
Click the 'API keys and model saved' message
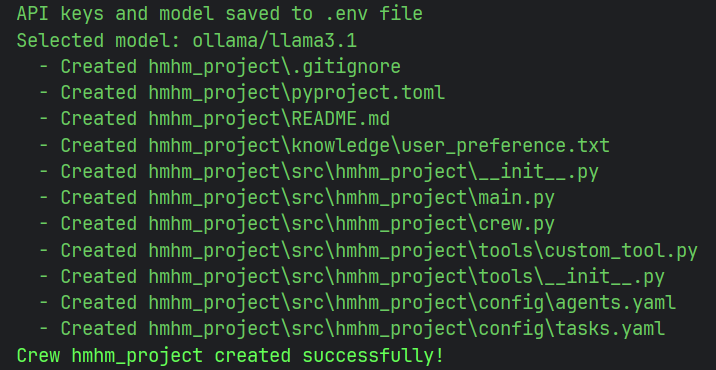click(220, 14)
